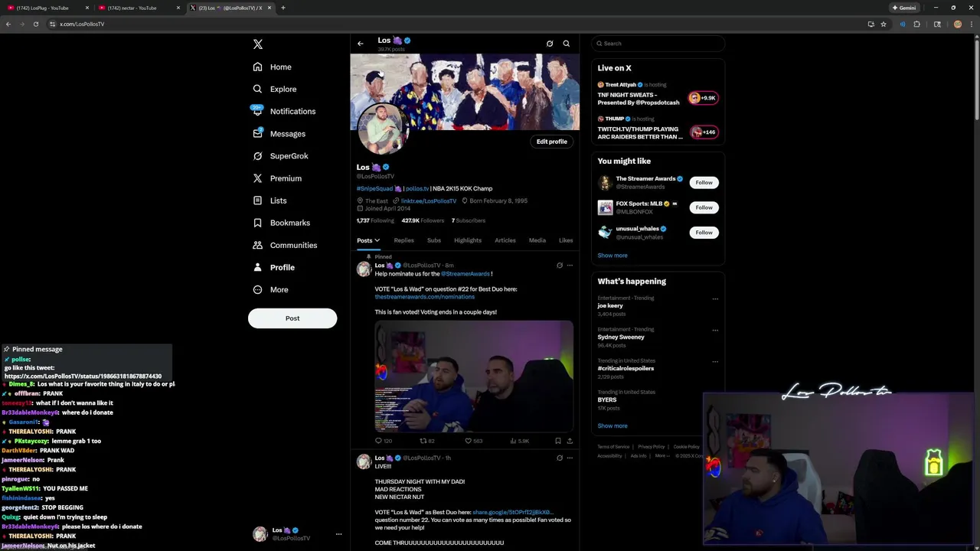Screen dimensions: 980x551
Task: Switch to the Subs tab
Action: (x=434, y=240)
